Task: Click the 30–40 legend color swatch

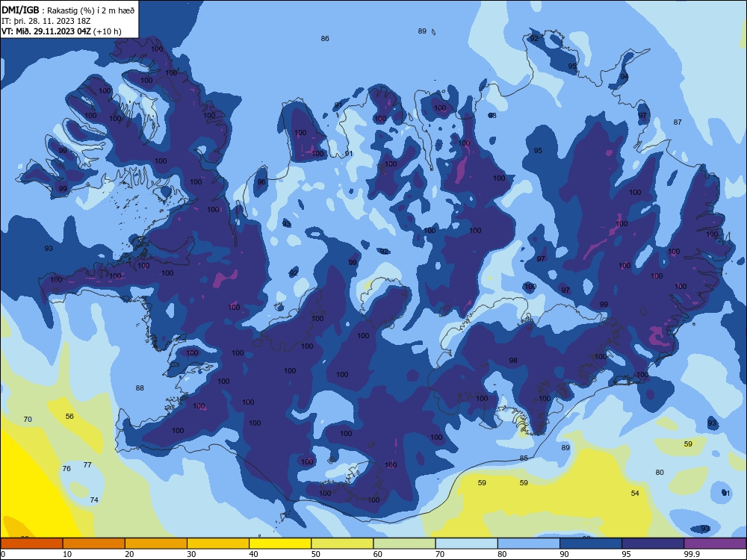Action: [218, 544]
